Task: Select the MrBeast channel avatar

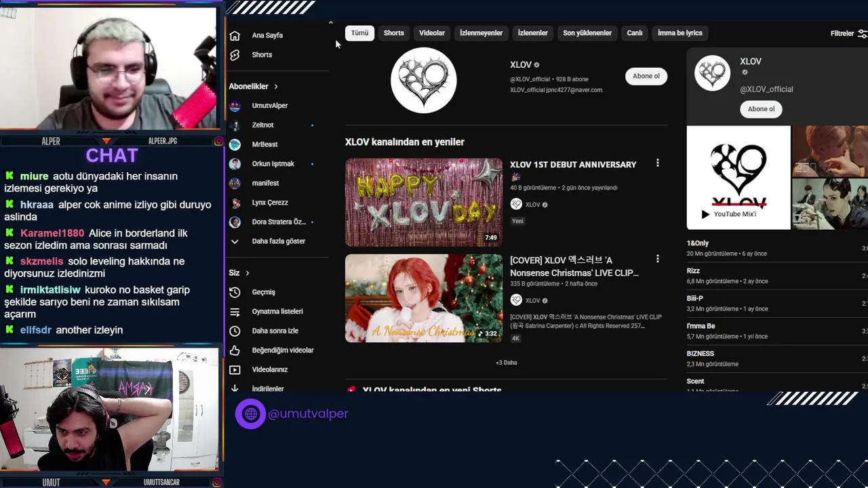Action: coord(235,144)
